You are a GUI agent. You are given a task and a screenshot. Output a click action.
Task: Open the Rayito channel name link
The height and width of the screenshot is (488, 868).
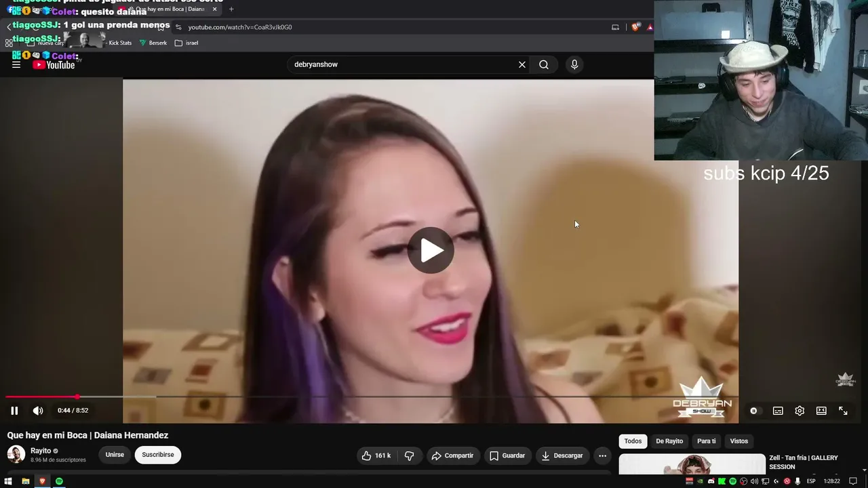tap(41, 451)
